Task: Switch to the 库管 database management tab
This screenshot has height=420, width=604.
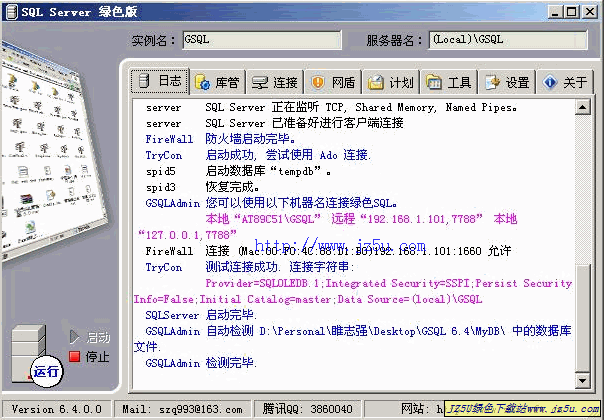Action: (x=217, y=82)
